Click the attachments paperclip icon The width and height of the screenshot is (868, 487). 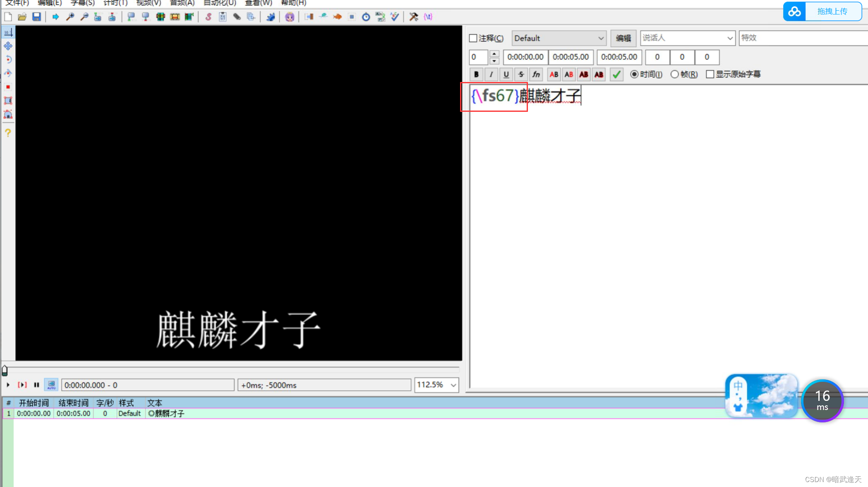[237, 17]
